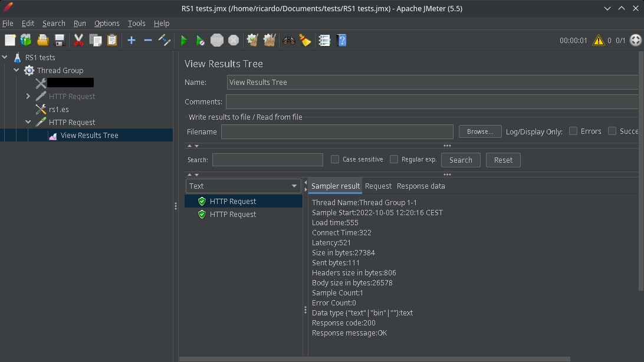Image resolution: width=644 pixels, height=362 pixels.
Task: Collapse the RS1 tests root node
Action: click(5, 57)
